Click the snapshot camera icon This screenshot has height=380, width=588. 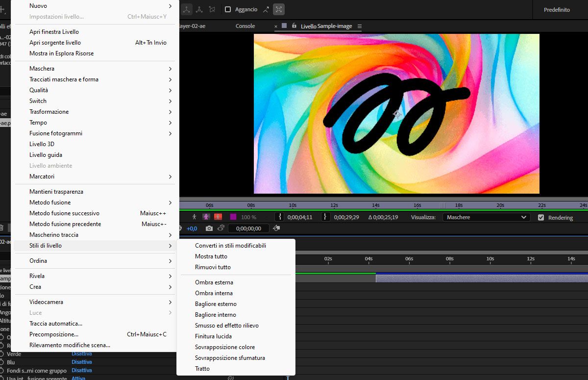tap(209, 228)
